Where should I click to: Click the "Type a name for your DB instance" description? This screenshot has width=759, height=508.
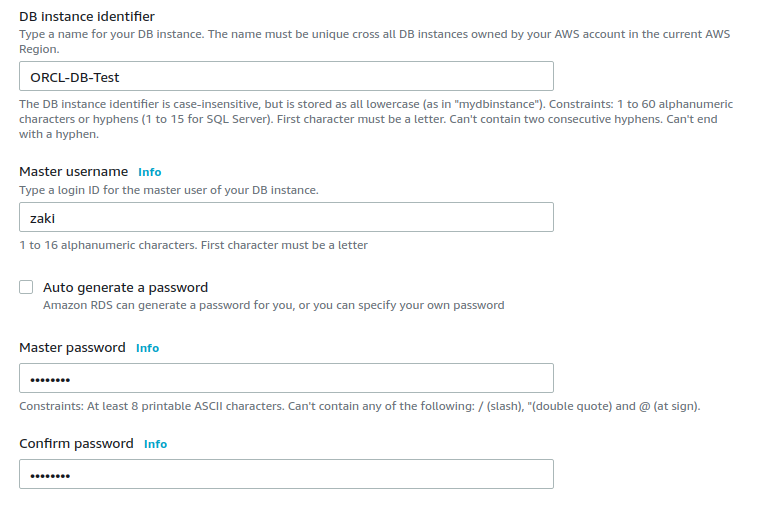375,42
